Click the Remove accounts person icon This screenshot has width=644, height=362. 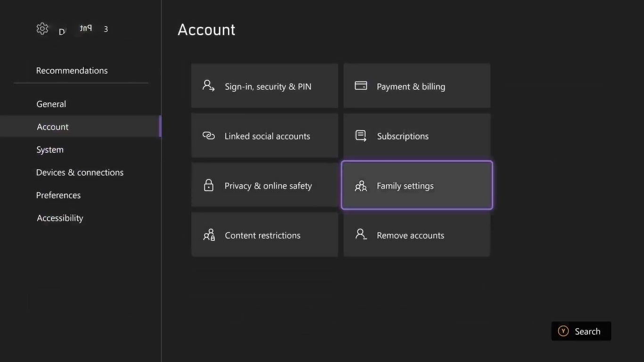coord(361,234)
